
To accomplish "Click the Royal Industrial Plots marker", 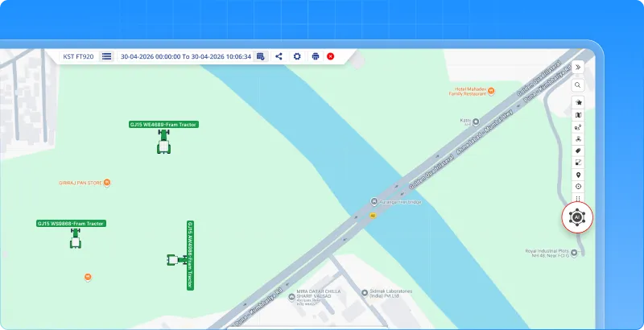I will [575, 254].
